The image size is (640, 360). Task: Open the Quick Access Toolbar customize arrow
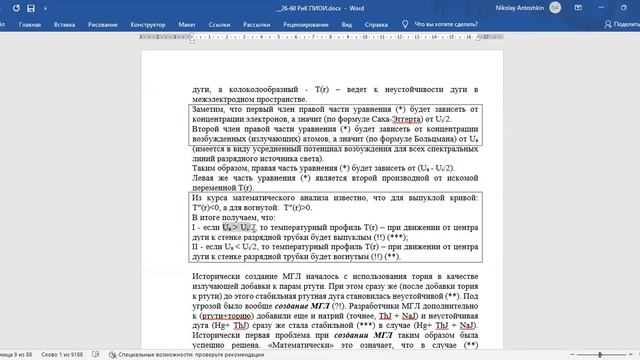(45, 8)
